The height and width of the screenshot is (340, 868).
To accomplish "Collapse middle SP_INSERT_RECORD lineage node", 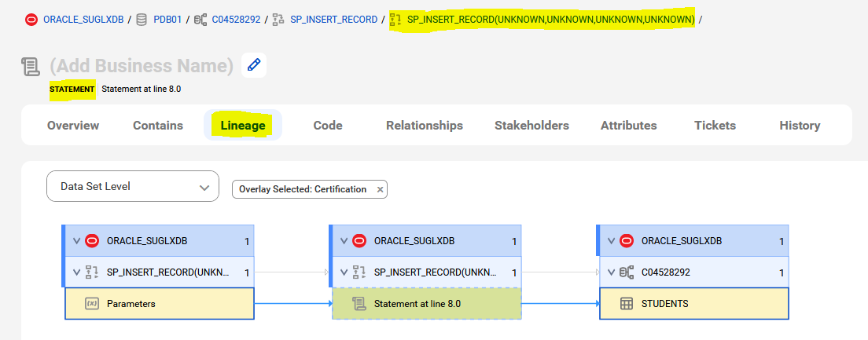I will pyautogui.click(x=344, y=272).
